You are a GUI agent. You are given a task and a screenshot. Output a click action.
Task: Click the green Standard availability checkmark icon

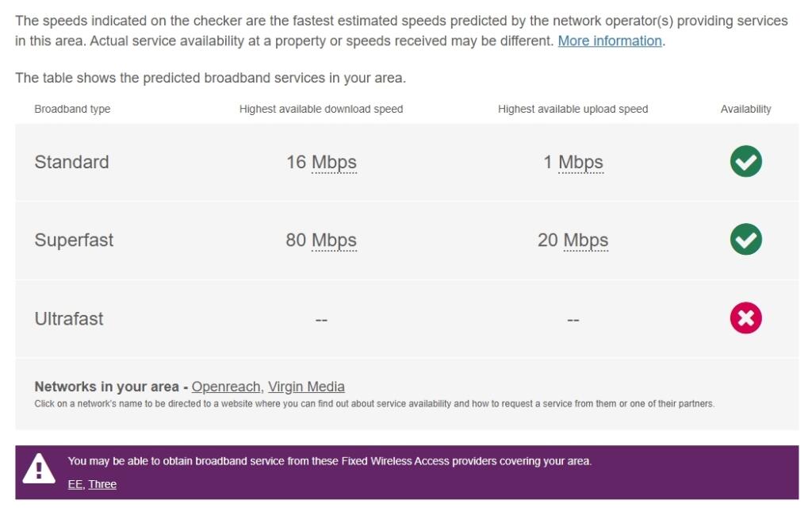coord(745,162)
